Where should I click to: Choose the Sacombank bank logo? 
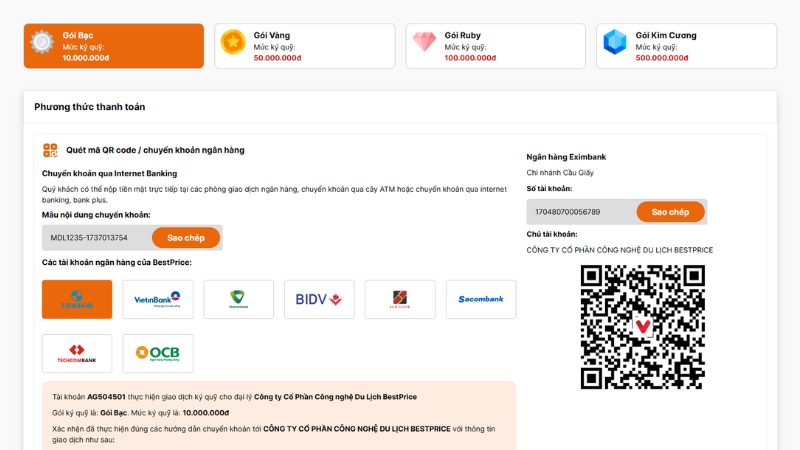tap(481, 299)
